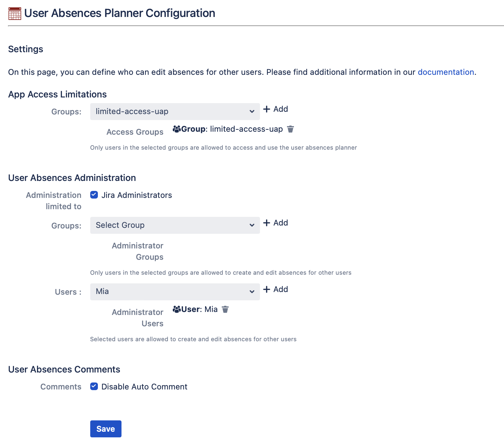
Task: Click the plus icon to add administrator user
Action: click(x=267, y=289)
